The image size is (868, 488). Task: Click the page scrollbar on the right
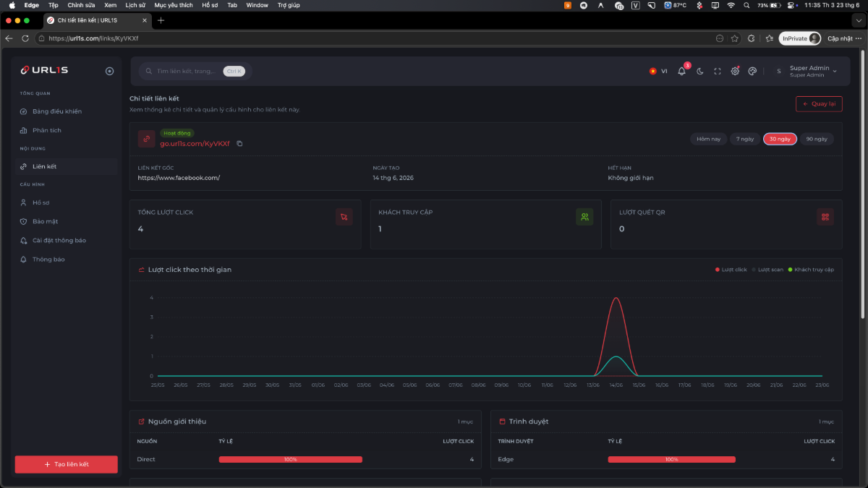pos(862,185)
